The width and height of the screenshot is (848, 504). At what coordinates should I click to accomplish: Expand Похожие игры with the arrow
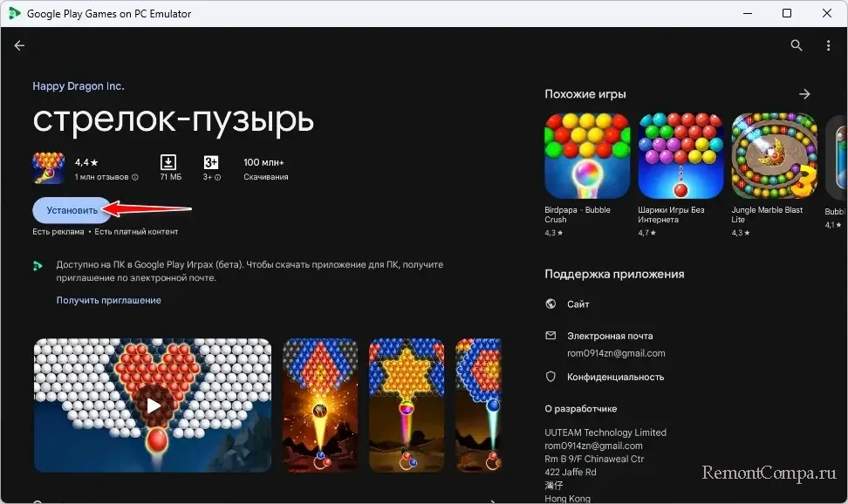[x=804, y=94]
